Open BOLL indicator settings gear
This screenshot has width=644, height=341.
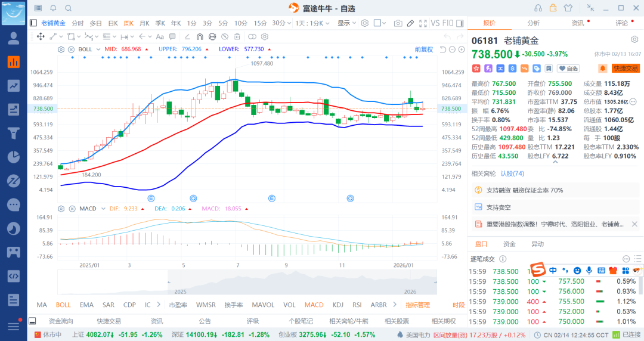pyautogui.click(x=61, y=49)
